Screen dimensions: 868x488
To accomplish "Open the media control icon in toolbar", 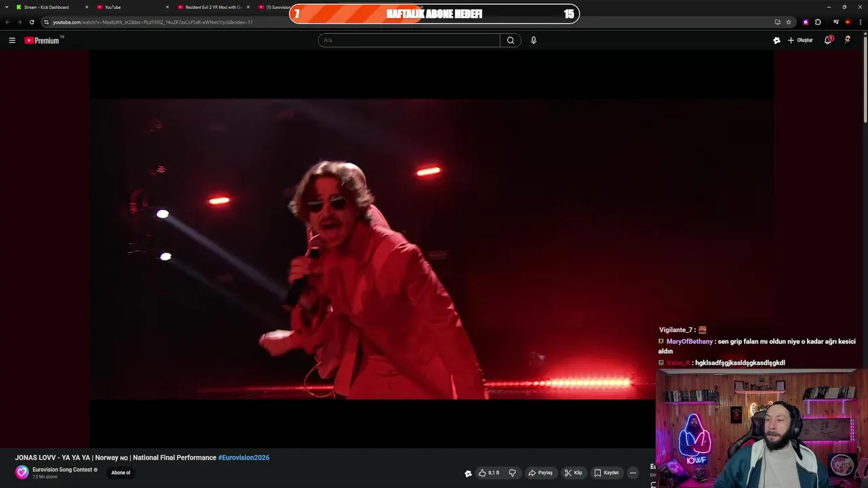I will (x=836, y=22).
